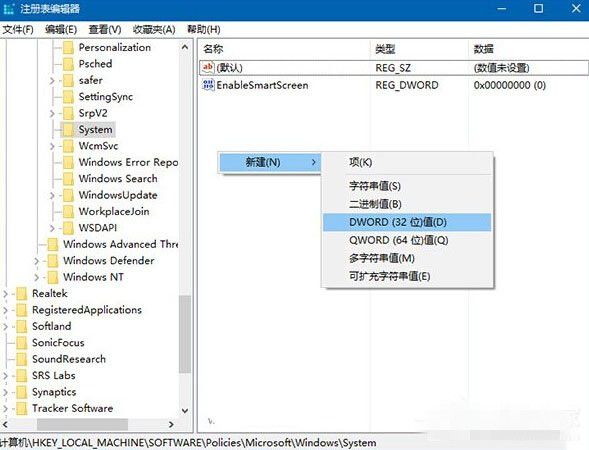
Task: Select the SettingSync folder icon
Action: tap(68, 97)
